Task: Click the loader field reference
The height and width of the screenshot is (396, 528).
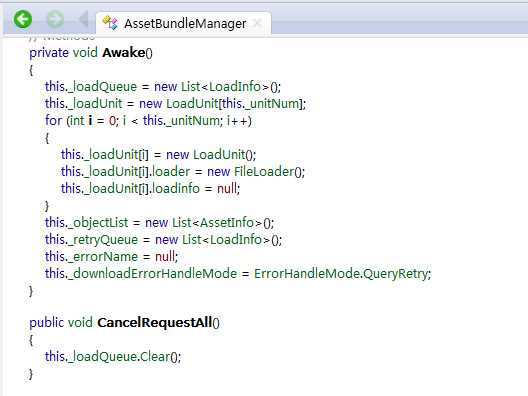Action: [x=171, y=172]
